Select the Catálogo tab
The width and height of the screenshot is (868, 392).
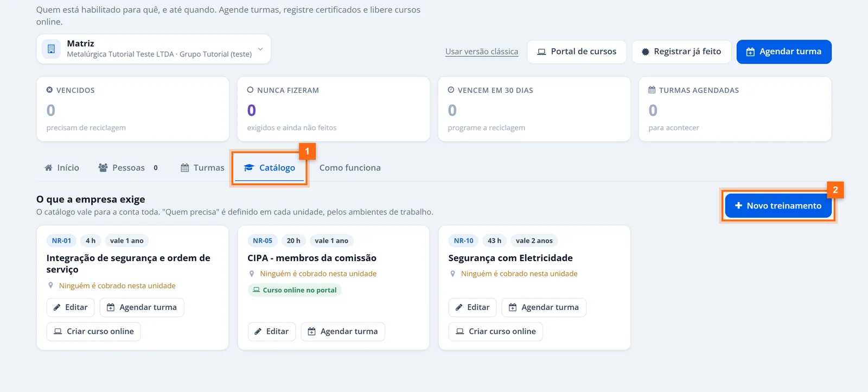point(270,168)
